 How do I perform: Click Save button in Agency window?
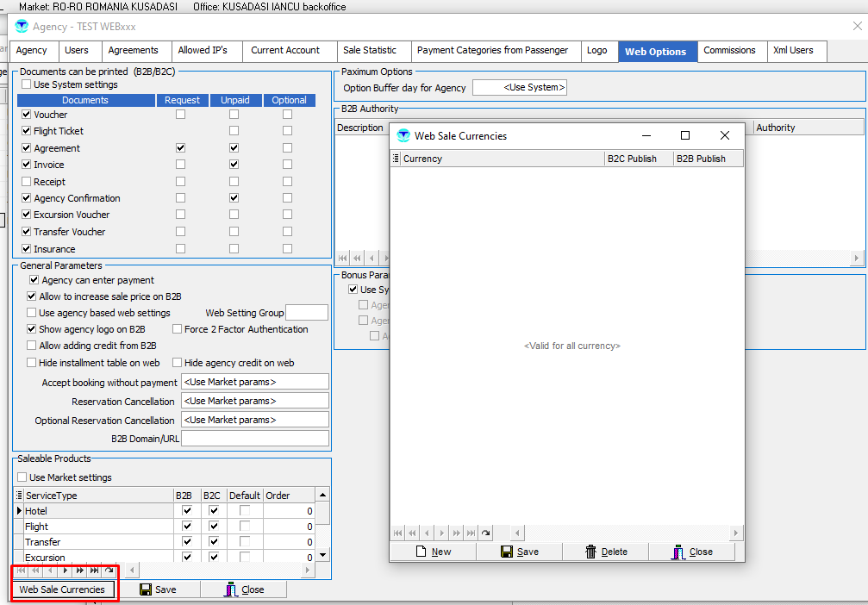[158, 589]
